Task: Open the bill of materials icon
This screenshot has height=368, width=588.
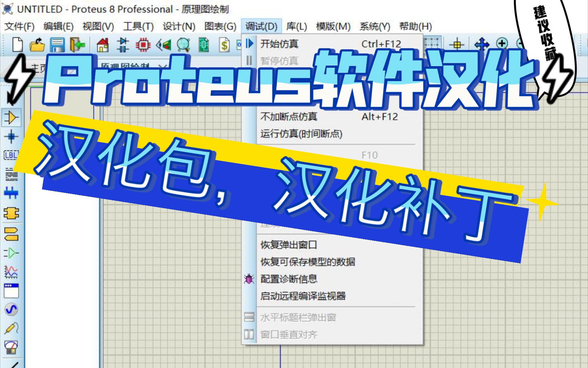Action: point(224,44)
